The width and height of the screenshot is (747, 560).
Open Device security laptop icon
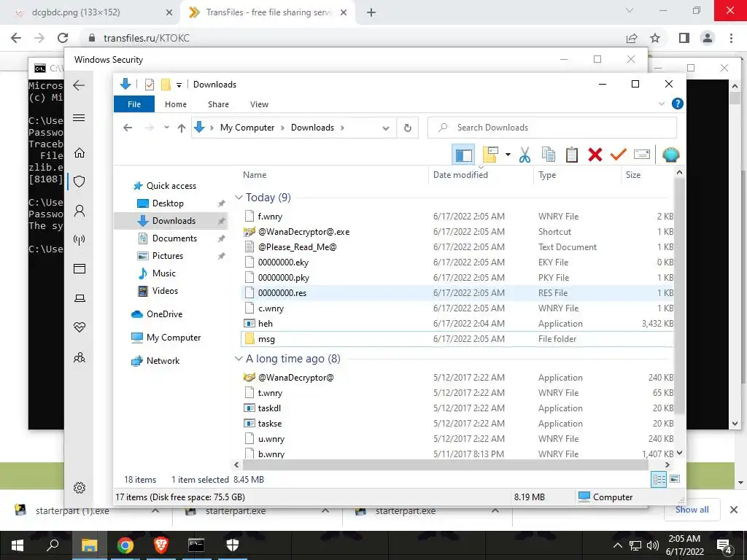click(x=79, y=298)
